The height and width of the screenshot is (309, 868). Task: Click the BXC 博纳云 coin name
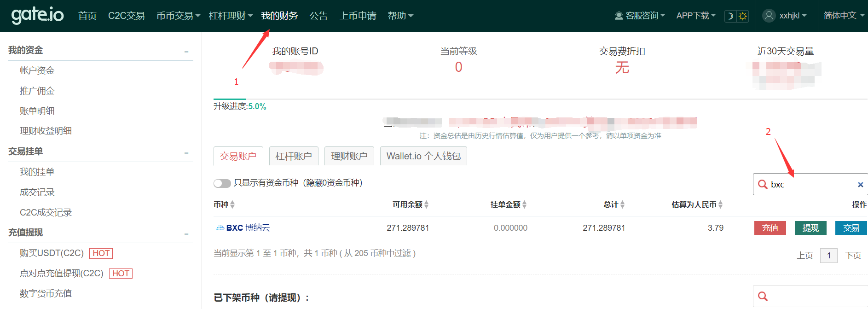tap(248, 227)
